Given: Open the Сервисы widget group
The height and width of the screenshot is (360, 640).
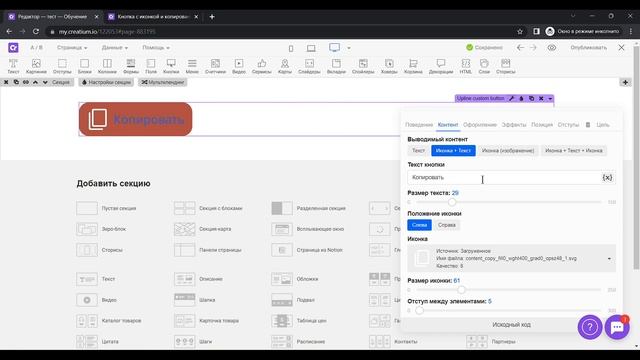Looking at the screenshot, I should pyautogui.click(x=262, y=66).
